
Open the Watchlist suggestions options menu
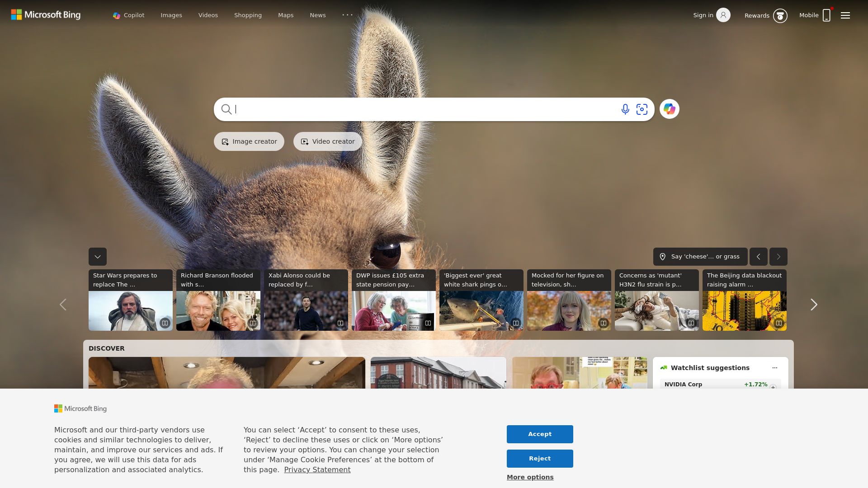click(775, 367)
